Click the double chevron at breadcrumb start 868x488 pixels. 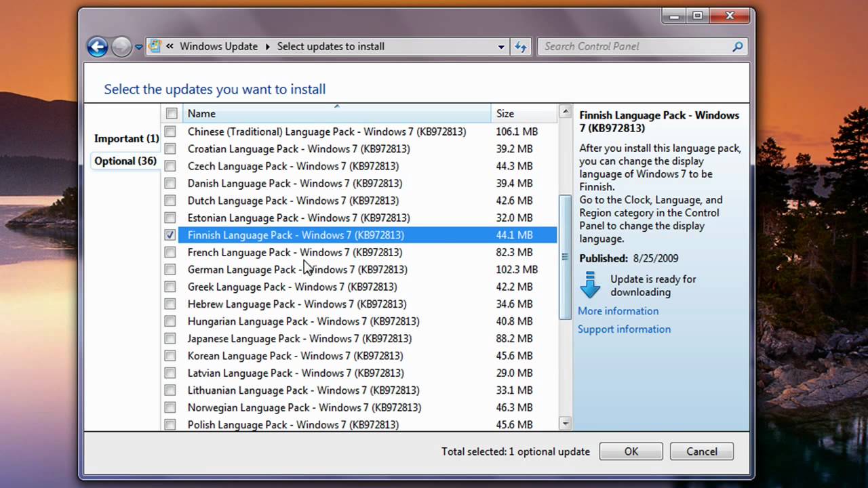click(170, 47)
